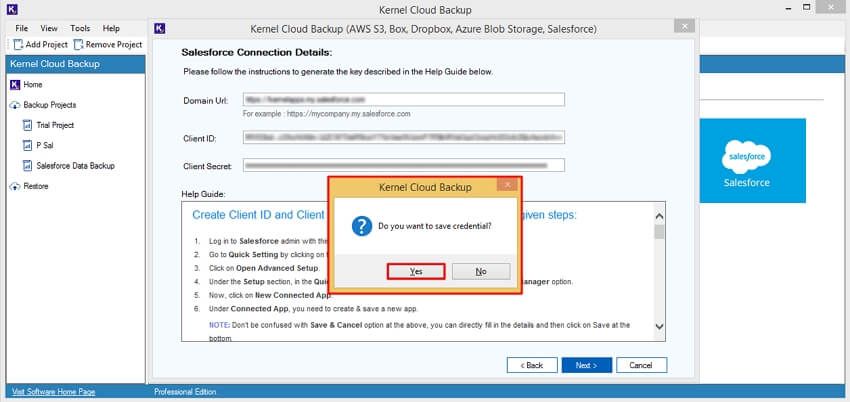
Task: Click the Client ID input field
Action: click(404, 138)
